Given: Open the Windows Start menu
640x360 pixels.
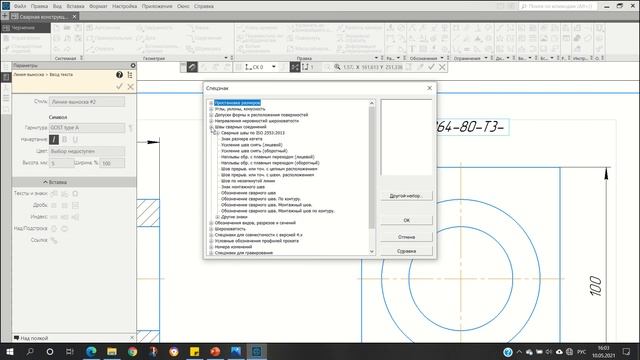Looking at the screenshot, I should [x=10, y=351].
